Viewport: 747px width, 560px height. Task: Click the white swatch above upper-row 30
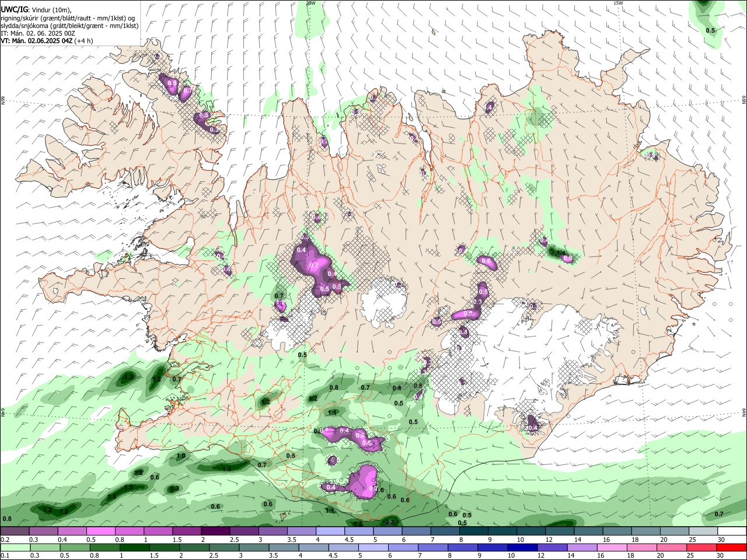point(731,531)
